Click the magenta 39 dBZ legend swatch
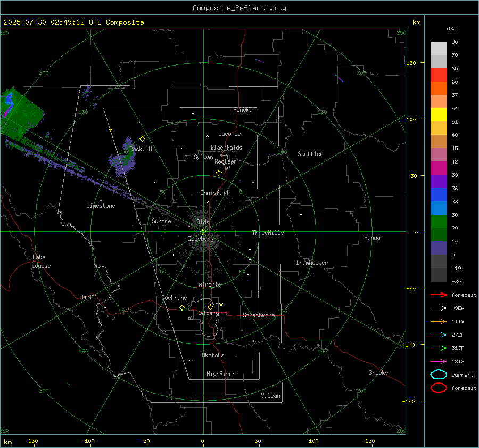Image resolution: width=479 pixels, height=448 pixels. (x=439, y=168)
